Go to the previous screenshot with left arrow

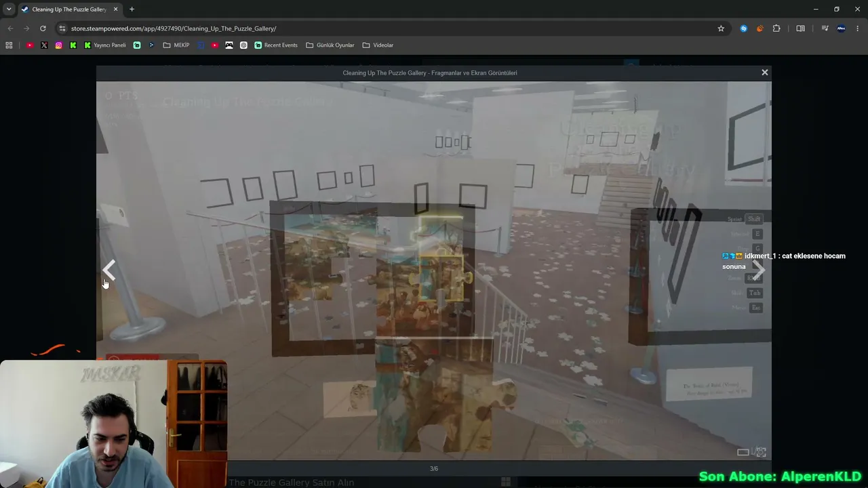click(x=108, y=270)
